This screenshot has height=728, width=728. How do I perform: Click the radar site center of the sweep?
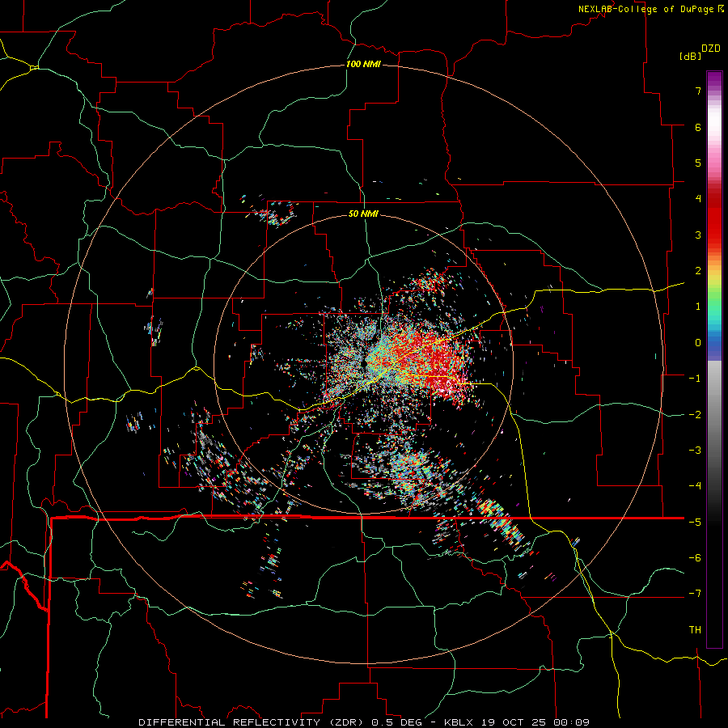[363, 363]
